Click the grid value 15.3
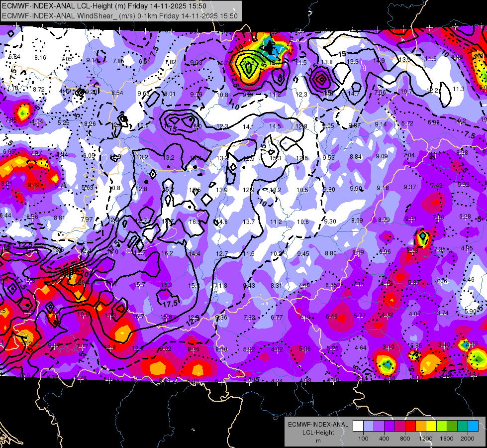Image resolution: width=487 pixels, height=448 pixels. (x=275, y=158)
